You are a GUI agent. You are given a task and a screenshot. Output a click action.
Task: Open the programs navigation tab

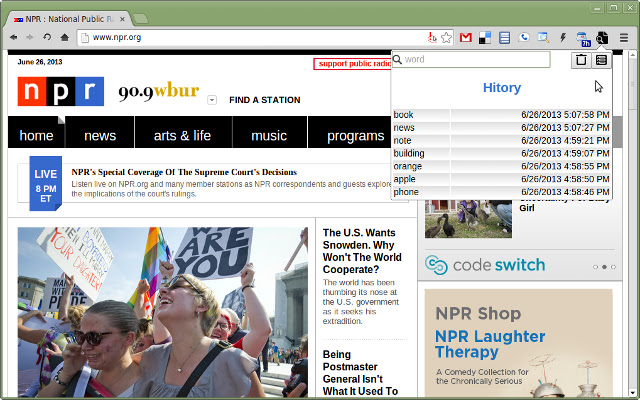350,132
